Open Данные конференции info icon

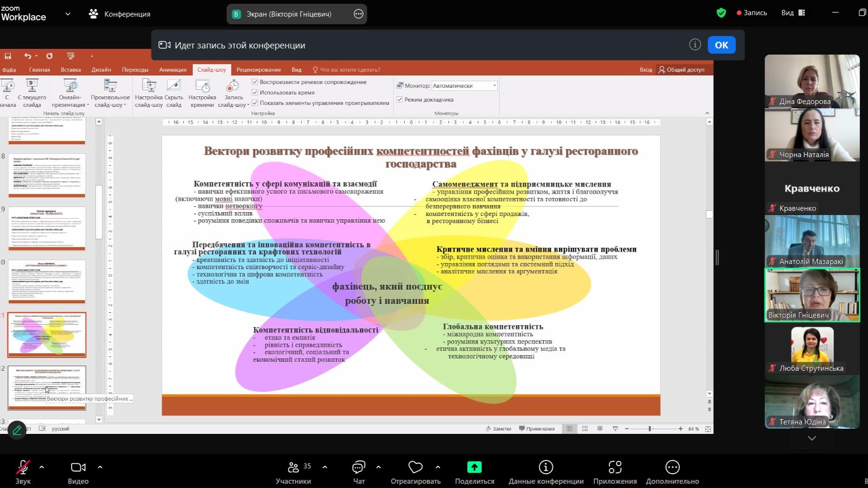(546, 468)
